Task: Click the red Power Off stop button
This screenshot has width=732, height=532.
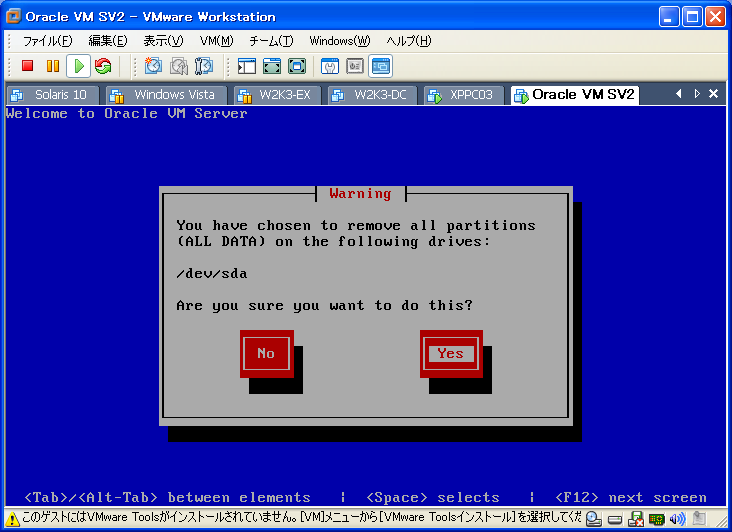Action: coord(28,66)
